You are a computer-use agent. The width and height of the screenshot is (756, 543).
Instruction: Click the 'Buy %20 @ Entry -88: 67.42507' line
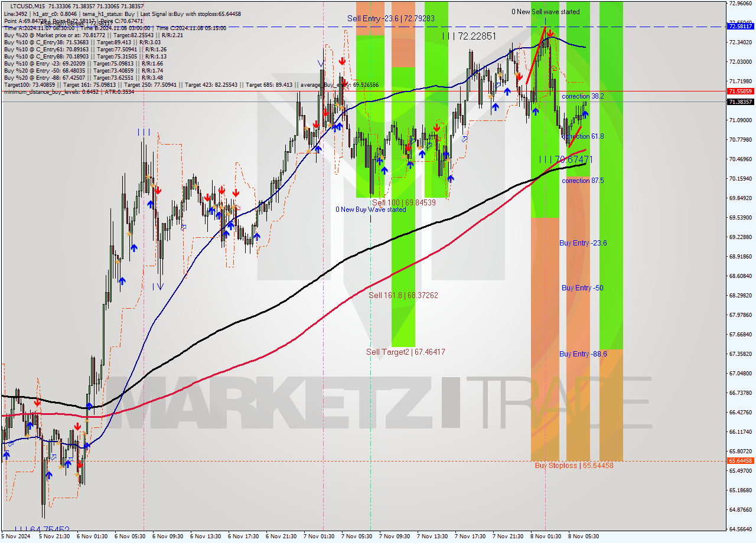pos(83,78)
